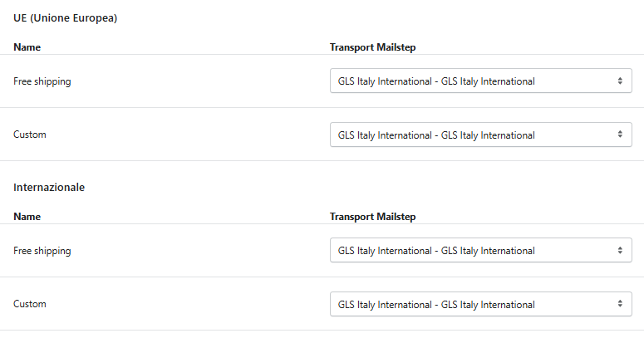Select the Custom label in UE section

point(30,135)
